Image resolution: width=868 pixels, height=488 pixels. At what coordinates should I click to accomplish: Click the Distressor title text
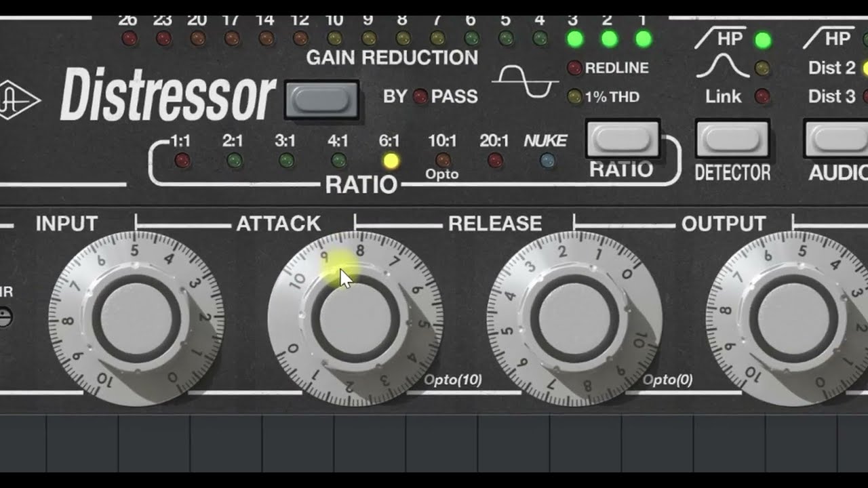tap(168, 97)
